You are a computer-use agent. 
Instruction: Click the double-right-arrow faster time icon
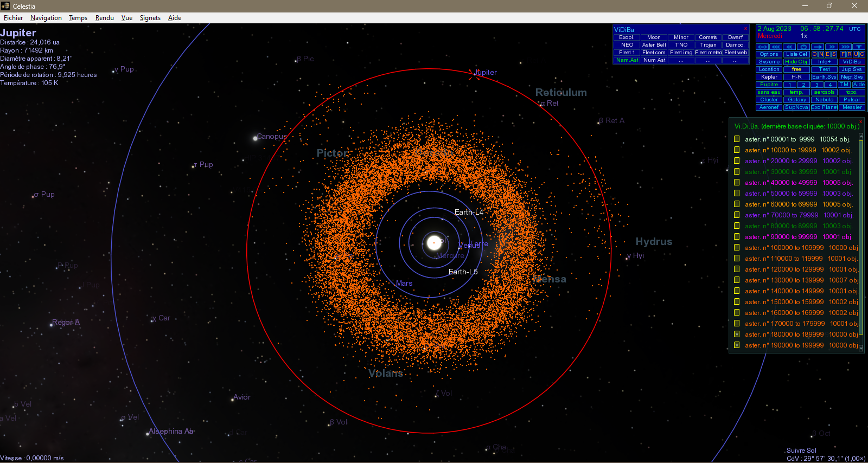point(831,47)
